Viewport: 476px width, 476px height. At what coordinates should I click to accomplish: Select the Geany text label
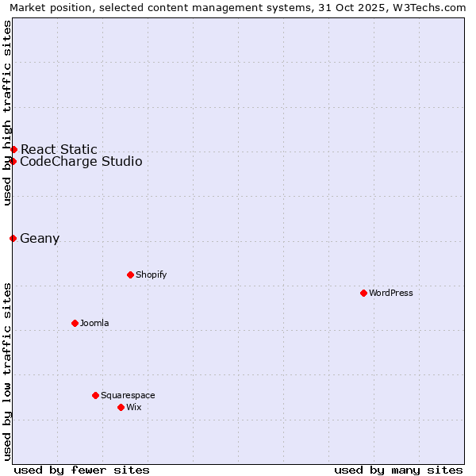pyautogui.click(x=40, y=239)
